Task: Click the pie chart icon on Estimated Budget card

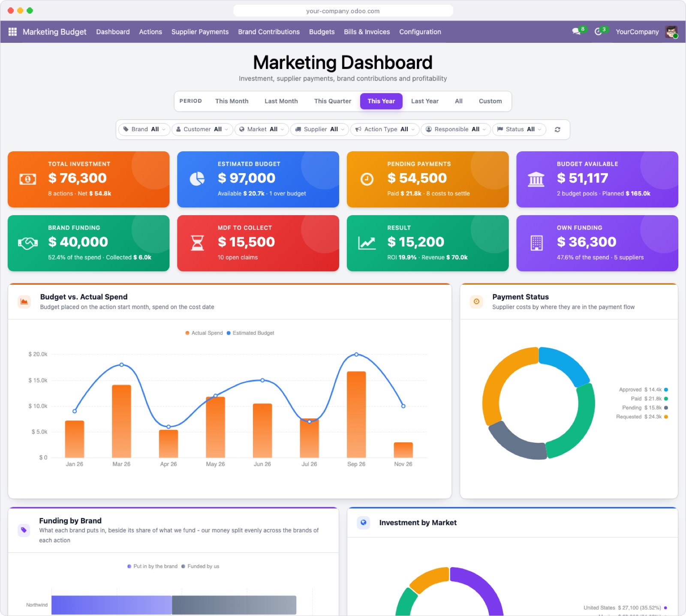Action: [197, 179]
